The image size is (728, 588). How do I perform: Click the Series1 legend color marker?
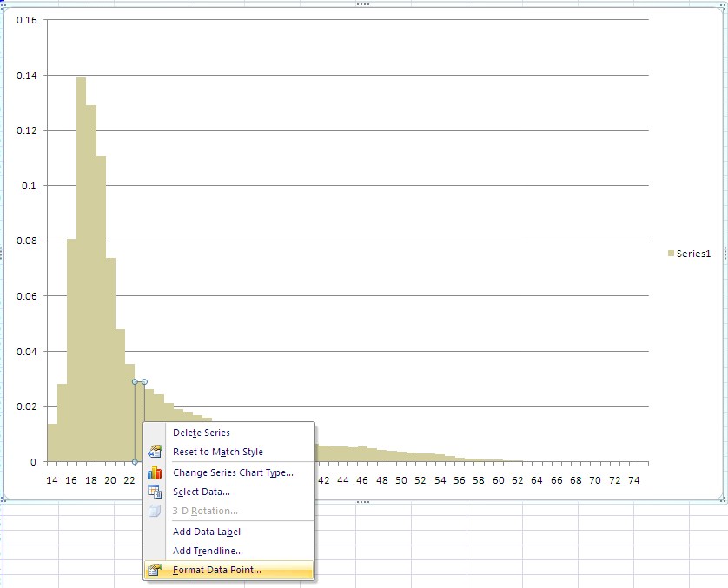click(x=671, y=254)
